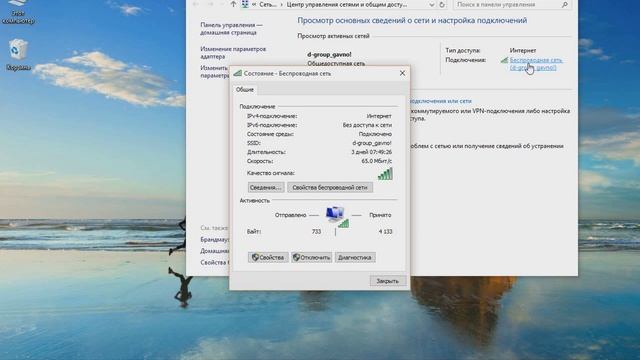Screen dimensions: 640x360
Task: Run Диагностика on the connection
Action: [355, 258]
